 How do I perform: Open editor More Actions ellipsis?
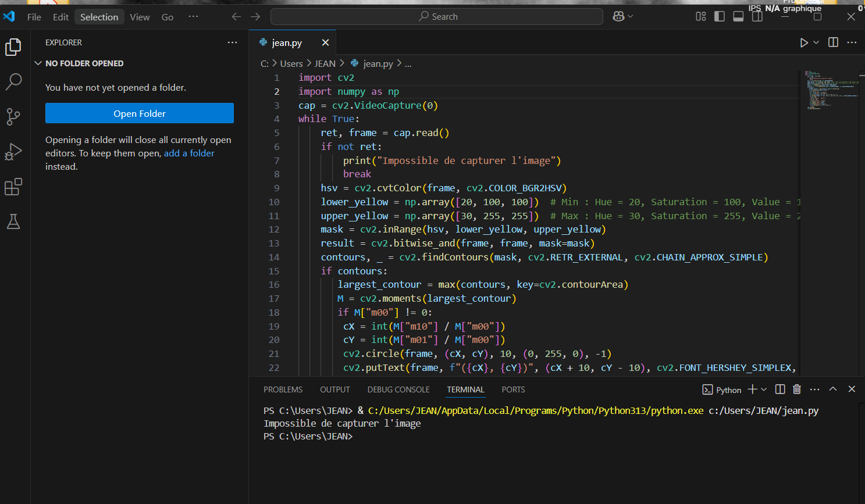click(852, 42)
